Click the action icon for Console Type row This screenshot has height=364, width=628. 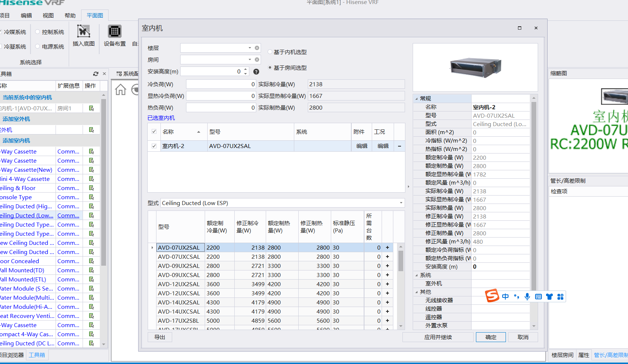[91, 197]
